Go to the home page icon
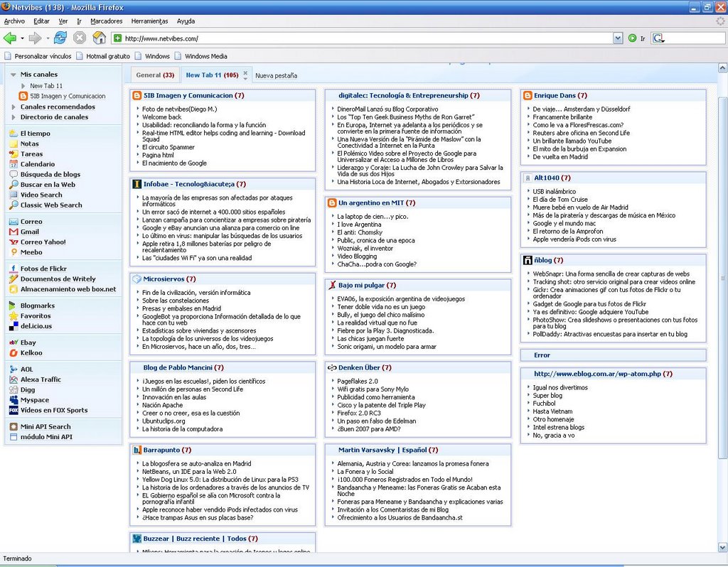Image resolution: width=728 pixels, height=567 pixels. [x=99, y=38]
